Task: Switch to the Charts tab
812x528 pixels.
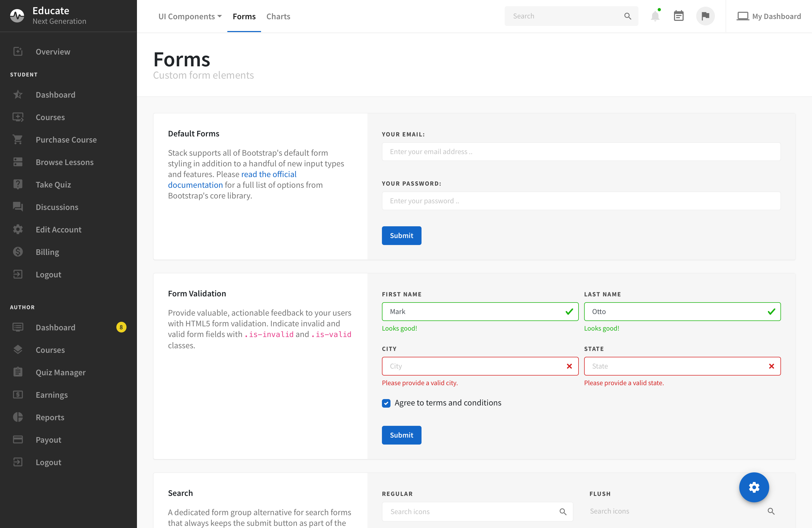Action: point(278,16)
